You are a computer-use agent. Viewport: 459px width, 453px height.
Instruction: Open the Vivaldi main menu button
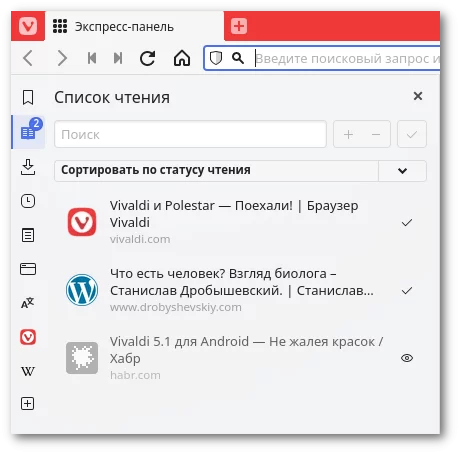(28, 26)
